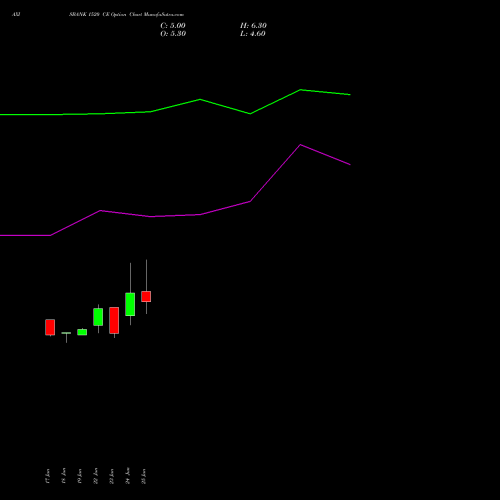Click the first red candle above 17 Jun
Image resolution: width=500 pixels, height=500 pixels.
tap(50, 327)
